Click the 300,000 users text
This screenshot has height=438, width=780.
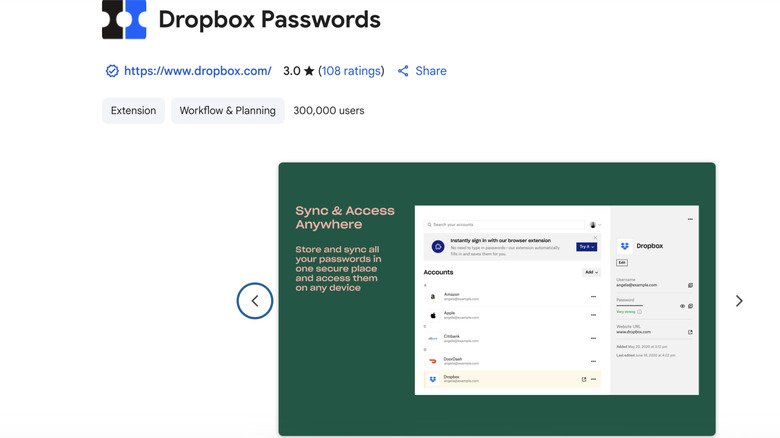tap(329, 110)
